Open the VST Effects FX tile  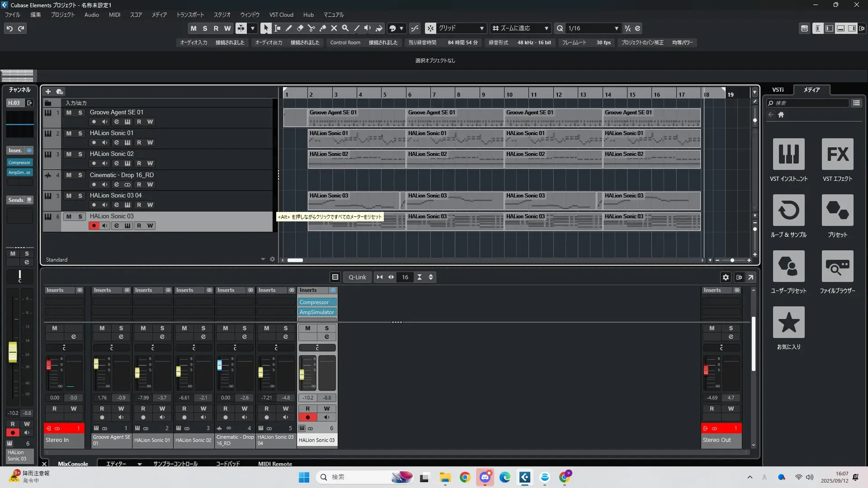(837, 155)
